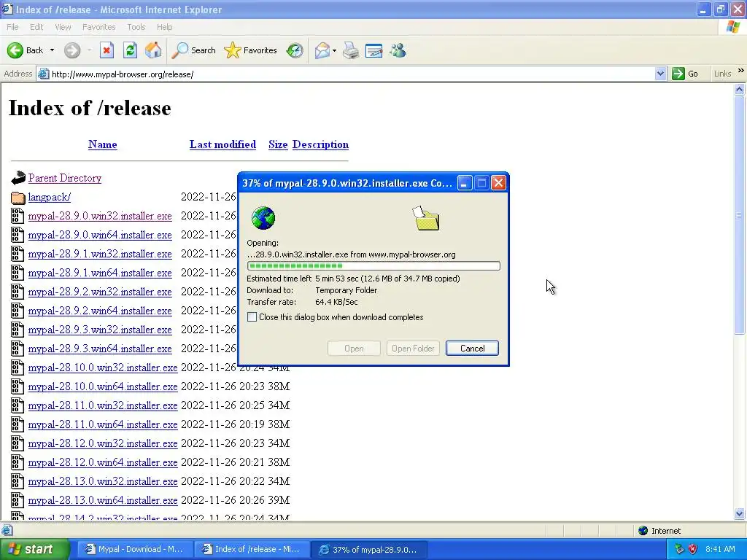Click the Internet zone globe in status bar
747x560 pixels.
pyautogui.click(x=643, y=531)
